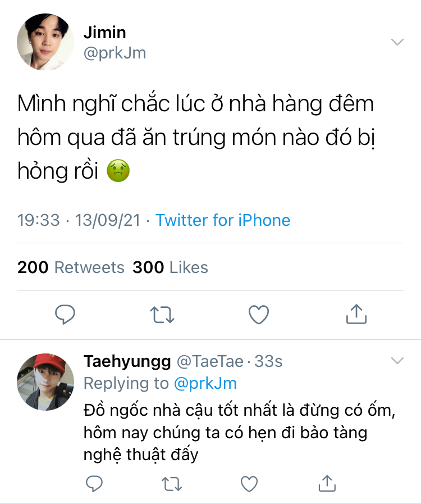View the 200 Retweets list
Screen dimensions: 421x504
pos(71,267)
